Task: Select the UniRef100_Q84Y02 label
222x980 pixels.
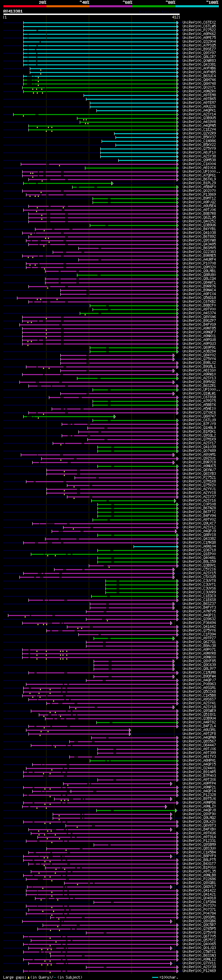Action: click(199, 355)
